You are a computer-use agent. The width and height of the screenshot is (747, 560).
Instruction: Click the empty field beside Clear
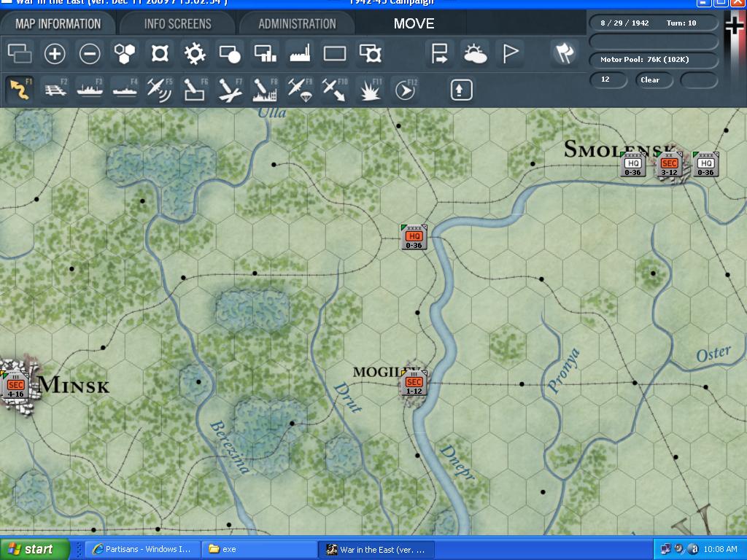point(699,79)
